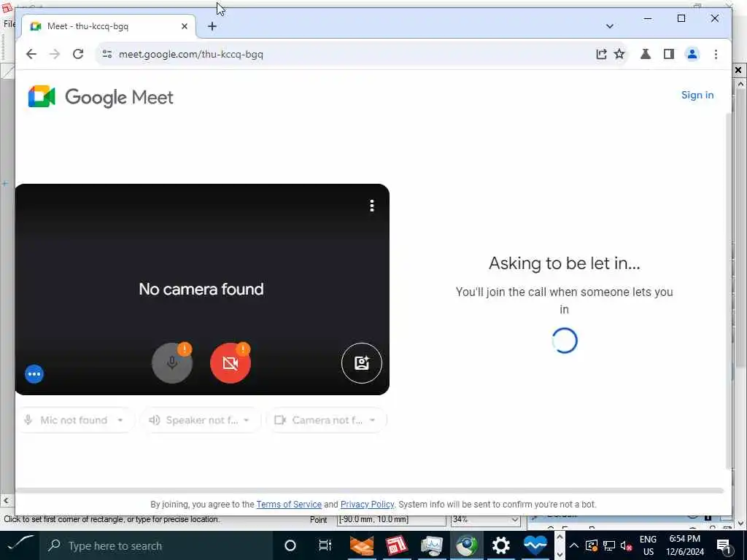Click the network tray icon
This screenshot has height=560, width=747.
[609, 545]
